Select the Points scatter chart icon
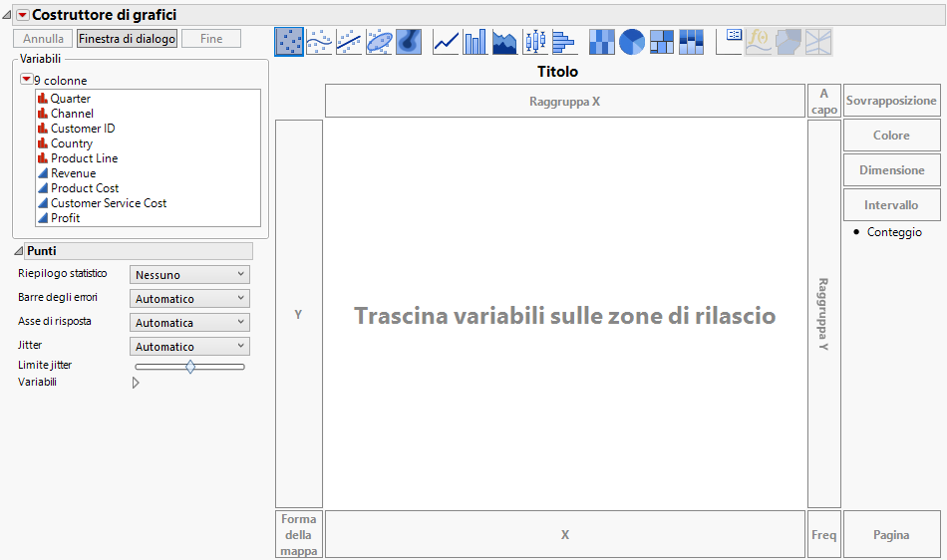 tap(289, 42)
